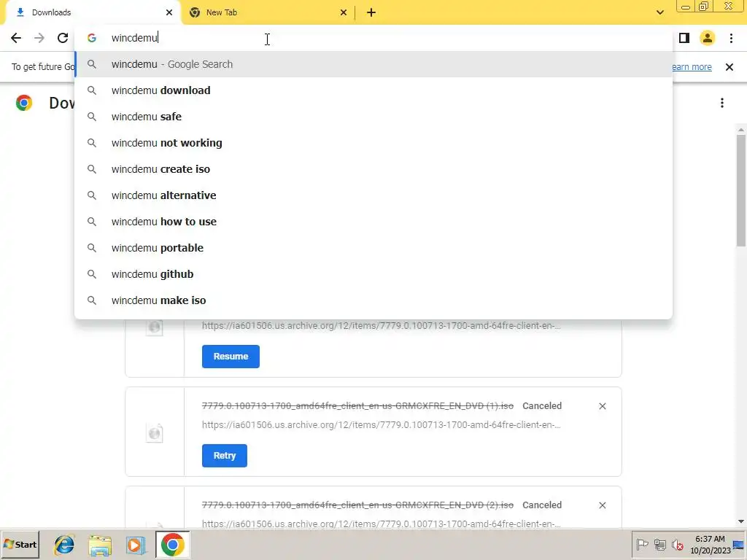Select the 'wincdemu make iso' suggestion
The image size is (747, 560).
coord(373,300)
